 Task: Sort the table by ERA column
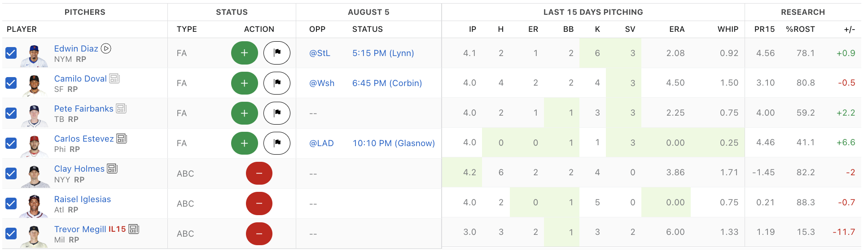(x=677, y=29)
